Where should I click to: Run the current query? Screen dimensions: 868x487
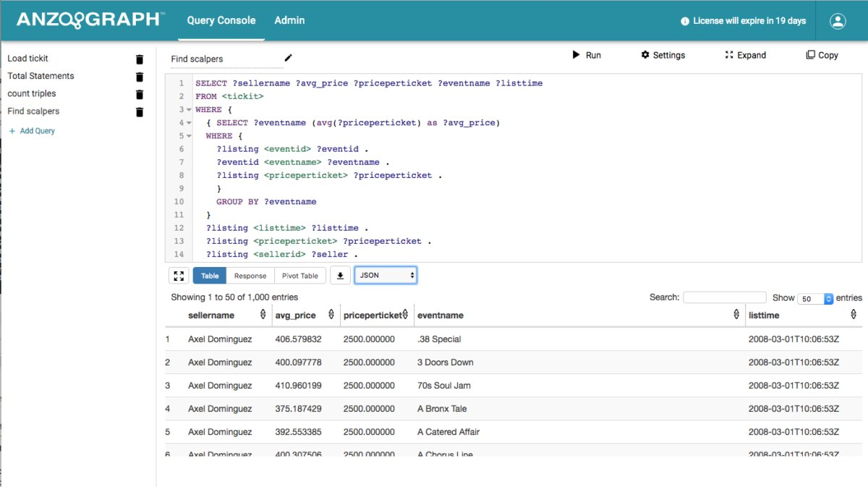pyautogui.click(x=587, y=55)
